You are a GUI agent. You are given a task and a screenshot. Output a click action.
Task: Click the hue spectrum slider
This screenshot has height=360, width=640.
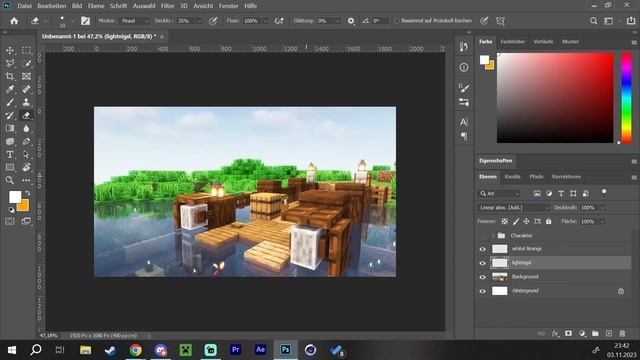point(627,98)
